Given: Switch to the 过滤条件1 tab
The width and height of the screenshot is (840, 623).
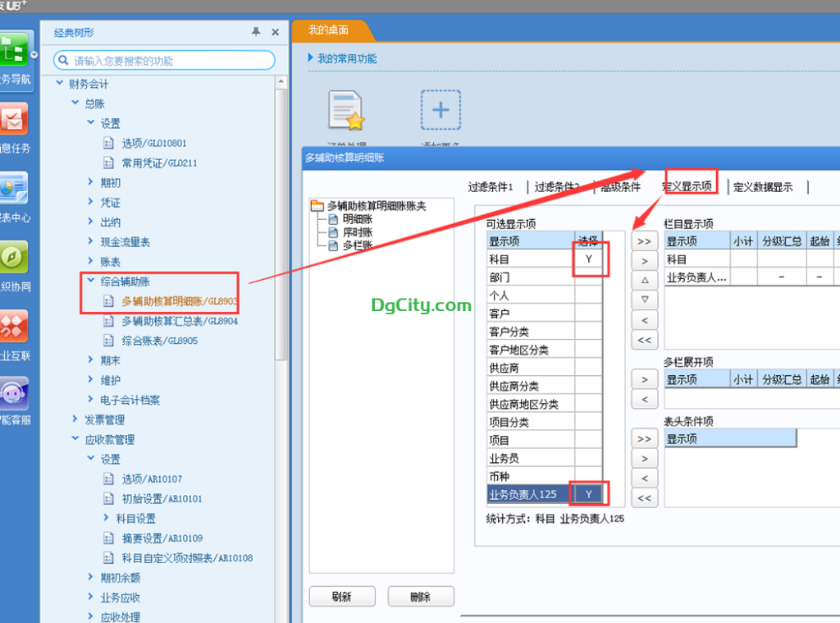Looking at the screenshot, I should point(491,187).
